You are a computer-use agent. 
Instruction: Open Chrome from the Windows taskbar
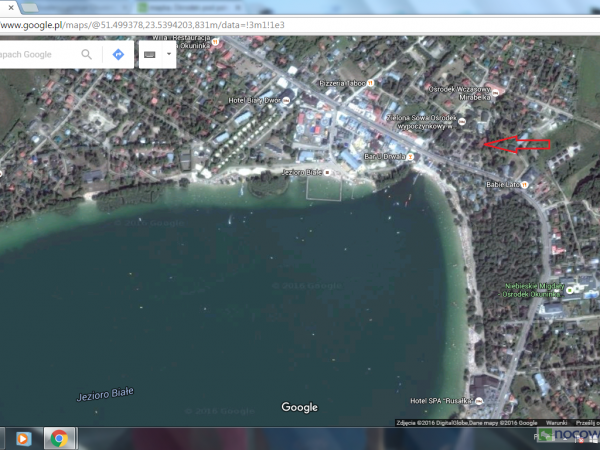click(x=59, y=438)
